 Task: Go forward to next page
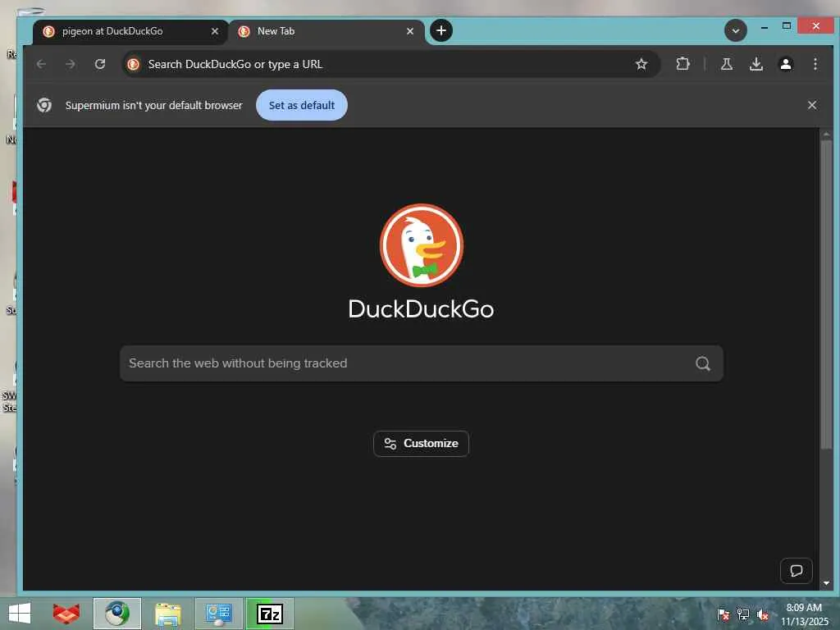point(71,64)
